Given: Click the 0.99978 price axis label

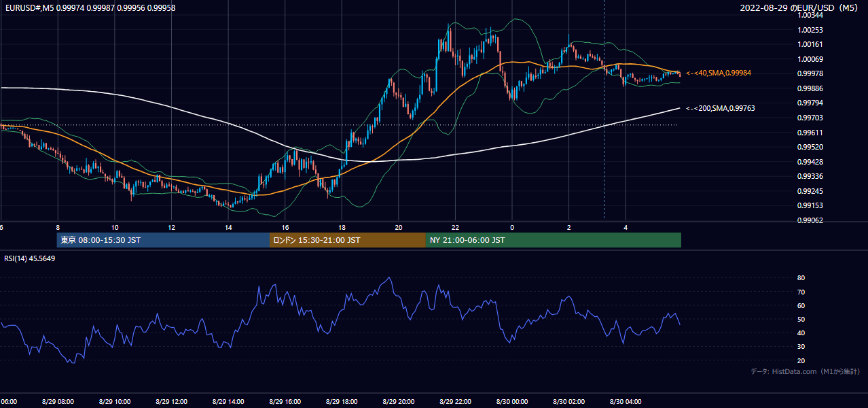Looking at the screenshot, I should [811, 73].
